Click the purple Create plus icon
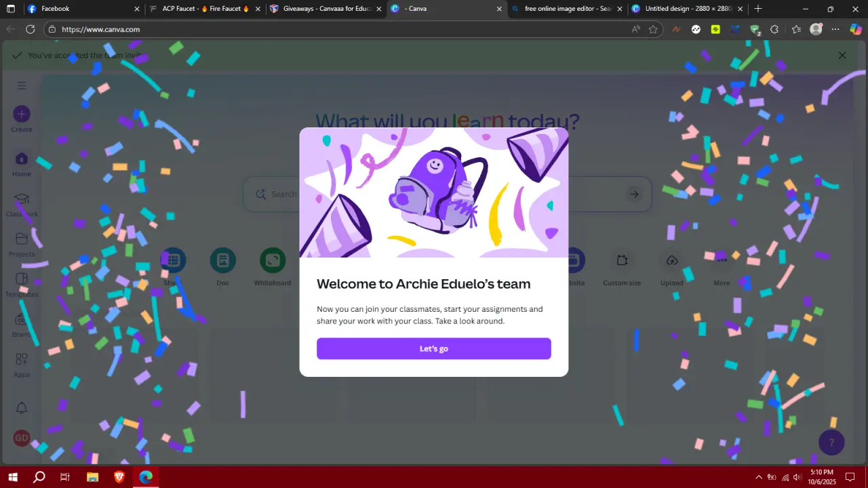This screenshot has width=868, height=488. [x=22, y=114]
